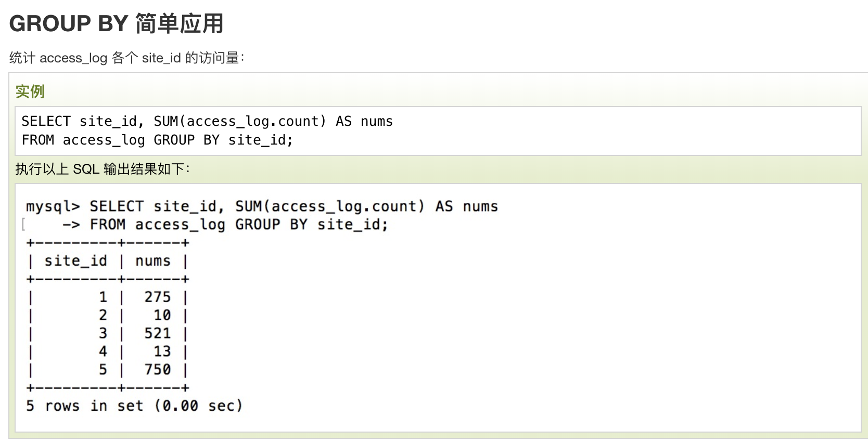Click the value 750 in results

point(157,370)
